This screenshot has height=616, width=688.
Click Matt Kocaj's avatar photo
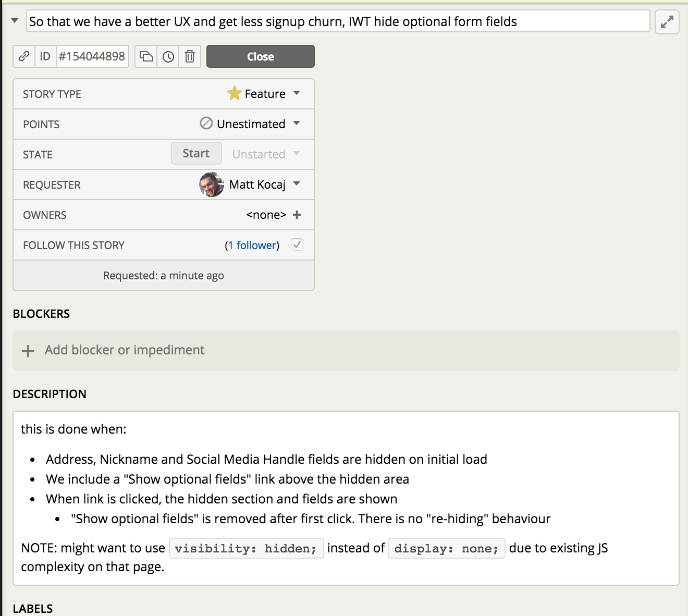(211, 184)
